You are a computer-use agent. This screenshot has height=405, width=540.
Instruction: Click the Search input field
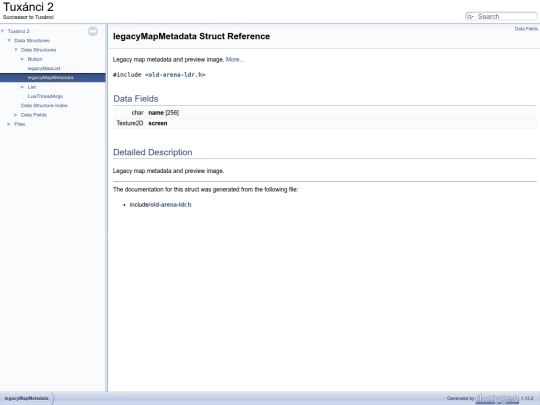coord(506,17)
